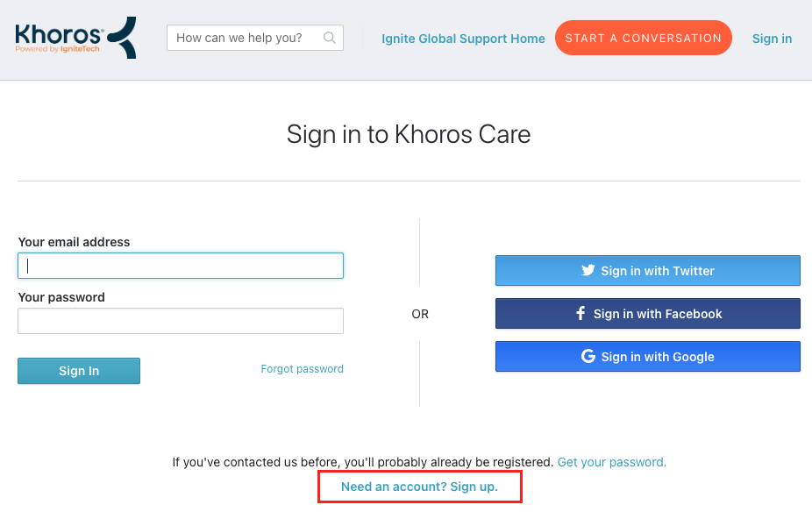Click Sign in in the header
This screenshot has height=512, width=812.
772,39
